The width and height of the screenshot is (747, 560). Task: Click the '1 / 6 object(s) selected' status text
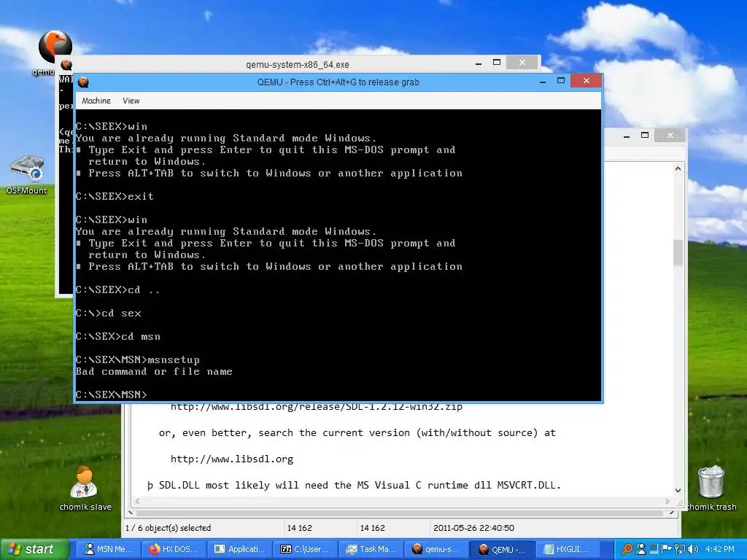point(169,528)
